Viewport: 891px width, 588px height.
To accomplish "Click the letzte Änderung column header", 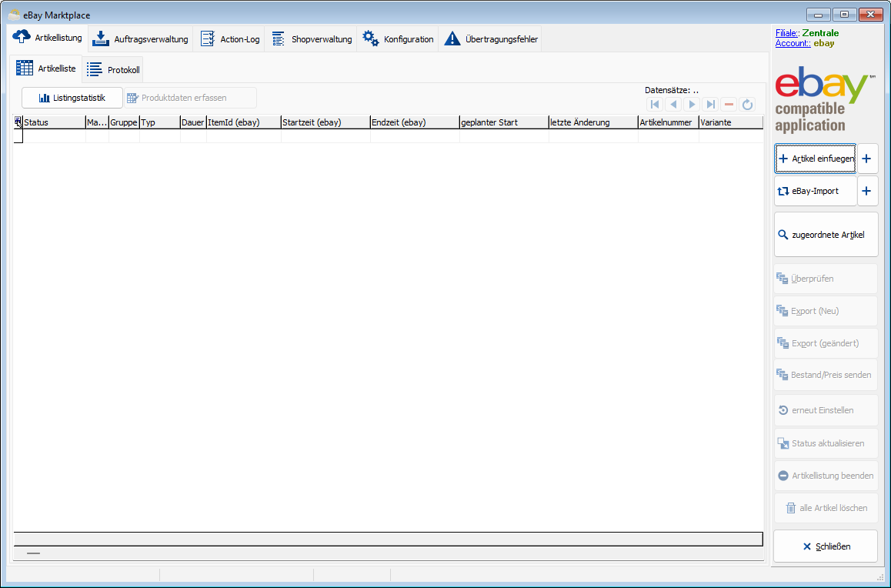I will [593, 122].
